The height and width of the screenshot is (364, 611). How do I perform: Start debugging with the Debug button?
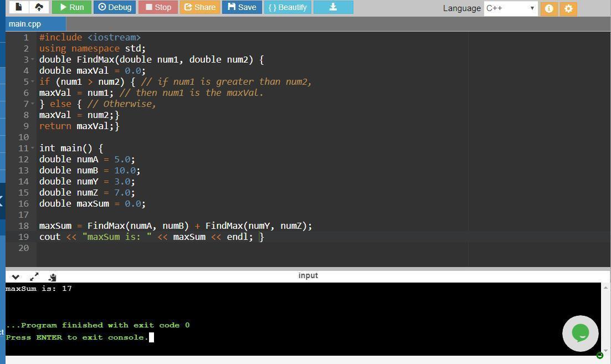115,7
